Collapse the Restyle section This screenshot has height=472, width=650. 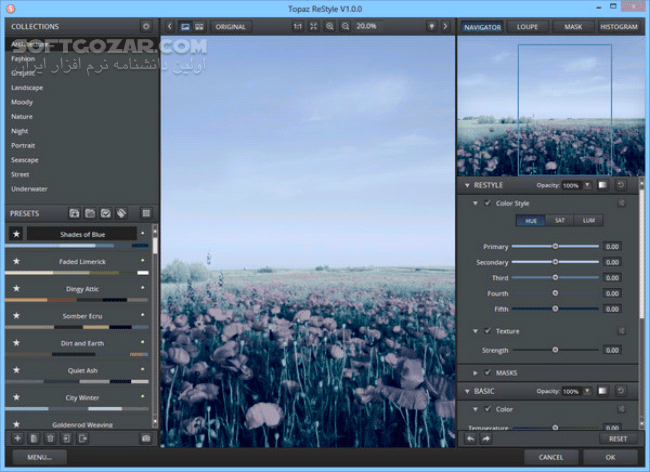tap(467, 185)
